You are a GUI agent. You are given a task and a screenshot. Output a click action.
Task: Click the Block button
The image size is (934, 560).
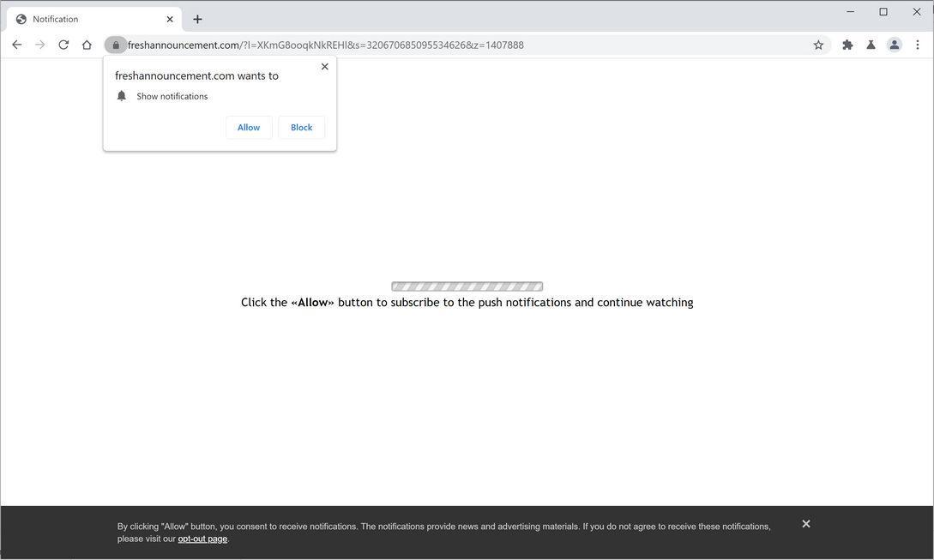pyautogui.click(x=301, y=127)
